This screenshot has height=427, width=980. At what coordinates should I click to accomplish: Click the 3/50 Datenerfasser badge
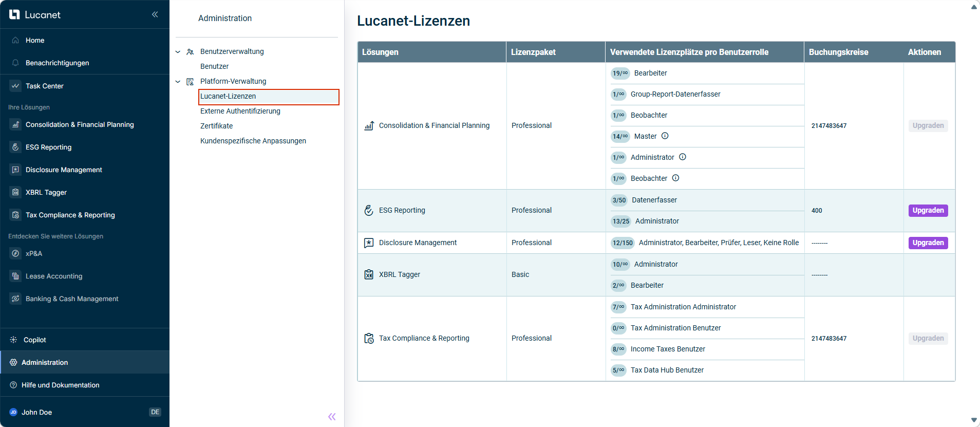(619, 200)
